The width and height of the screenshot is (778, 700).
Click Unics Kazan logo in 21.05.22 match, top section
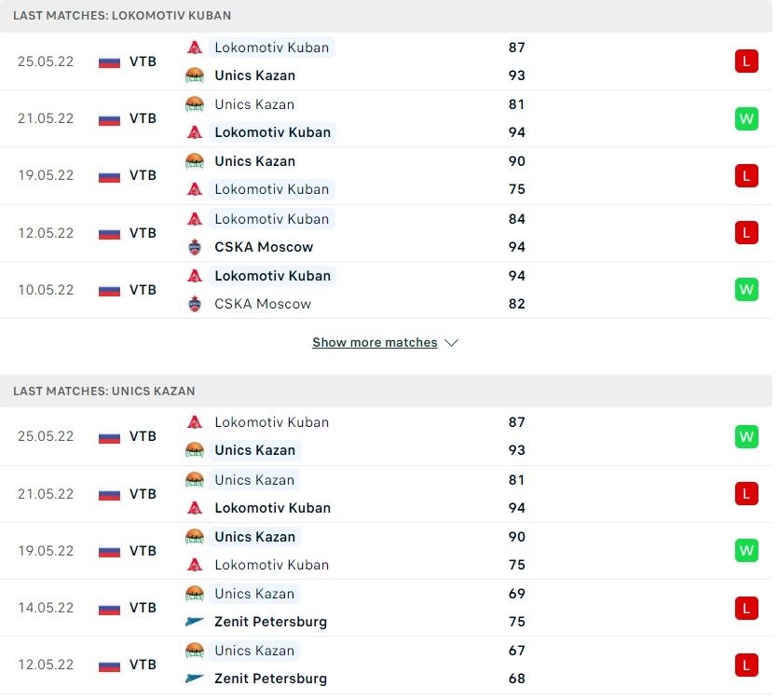tap(195, 104)
